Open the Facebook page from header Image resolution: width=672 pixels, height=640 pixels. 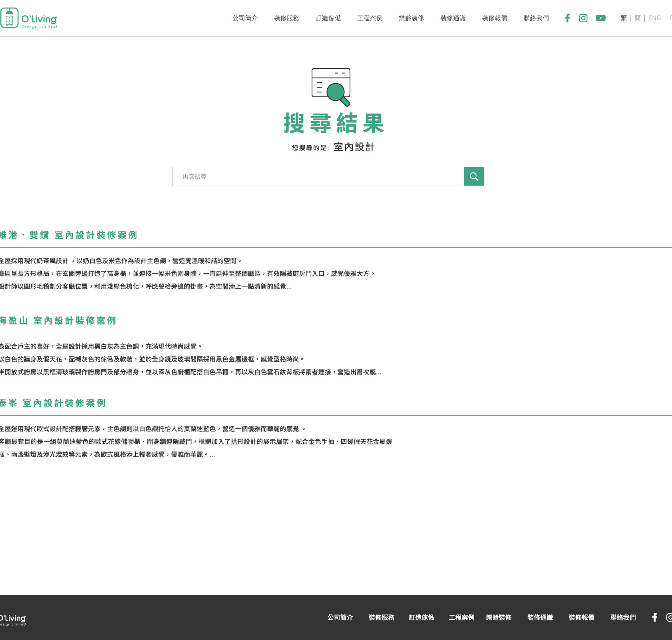[x=567, y=18]
